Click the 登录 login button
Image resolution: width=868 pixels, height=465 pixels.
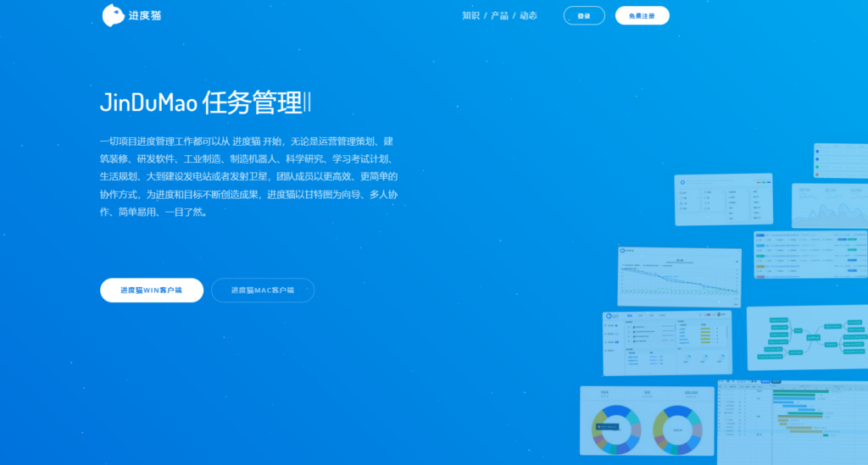click(x=584, y=15)
